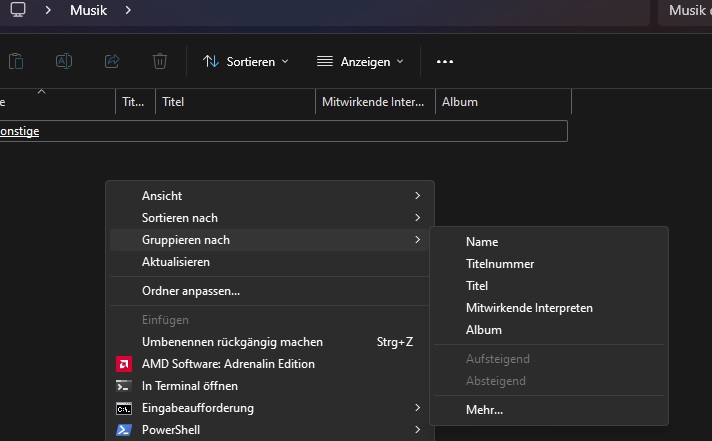
Task: Click Mehr... in the grouping submenu
Action: [484, 409]
